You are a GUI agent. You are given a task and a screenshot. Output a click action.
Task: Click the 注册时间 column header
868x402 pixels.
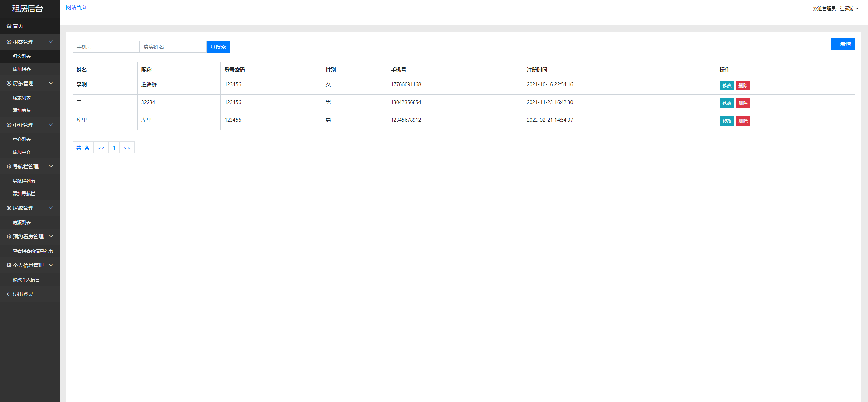(x=537, y=69)
